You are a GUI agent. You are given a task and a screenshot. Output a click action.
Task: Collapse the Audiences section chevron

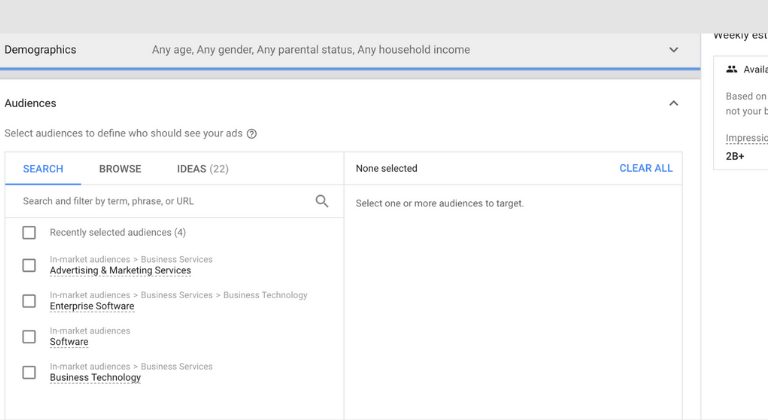[x=673, y=103]
